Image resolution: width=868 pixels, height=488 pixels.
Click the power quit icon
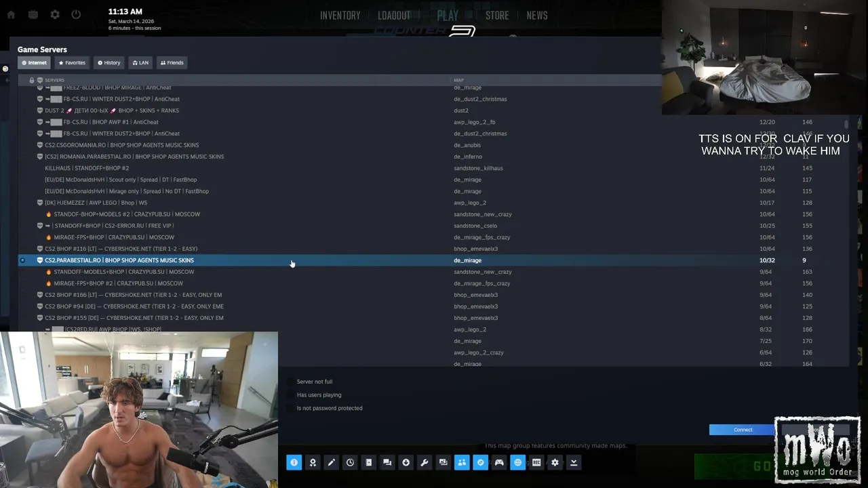(76, 14)
